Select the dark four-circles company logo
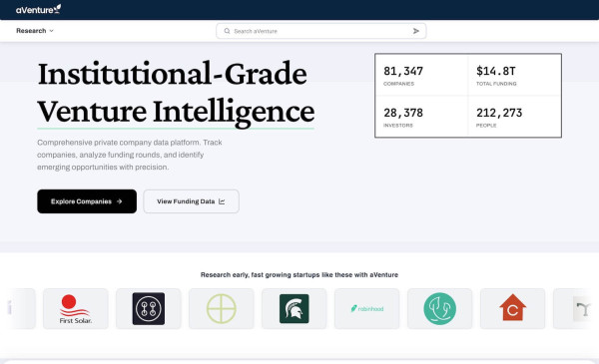This screenshot has height=364, width=599. [x=149, y=309]
